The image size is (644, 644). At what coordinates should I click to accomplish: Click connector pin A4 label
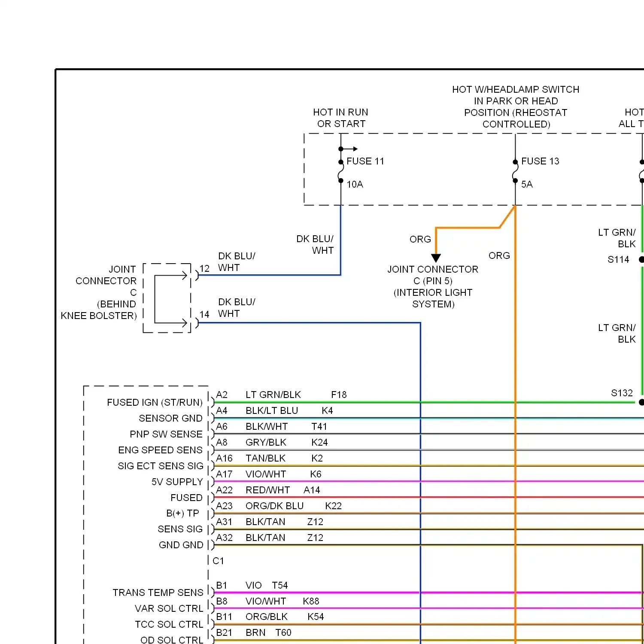pos(222,410)
